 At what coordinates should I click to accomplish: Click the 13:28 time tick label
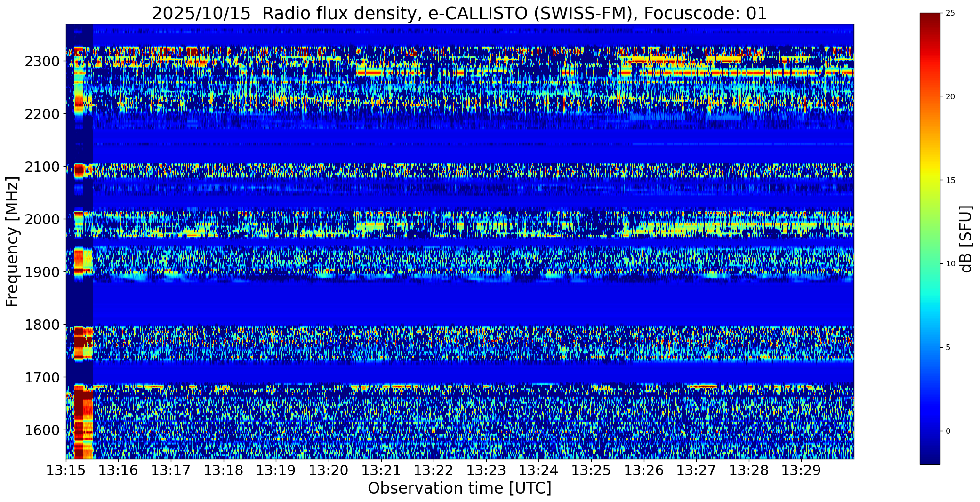point(749,470)
